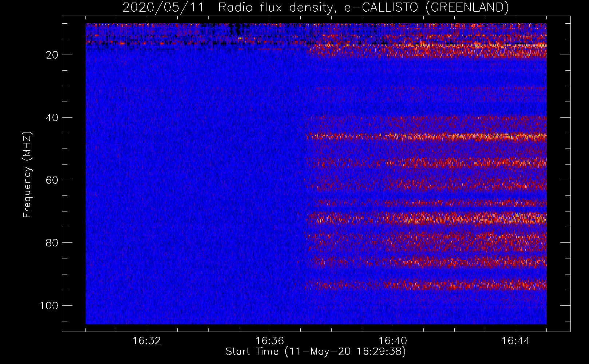Click the 16:32 time tick label
The image size is (589, 364).
point(147,341)
